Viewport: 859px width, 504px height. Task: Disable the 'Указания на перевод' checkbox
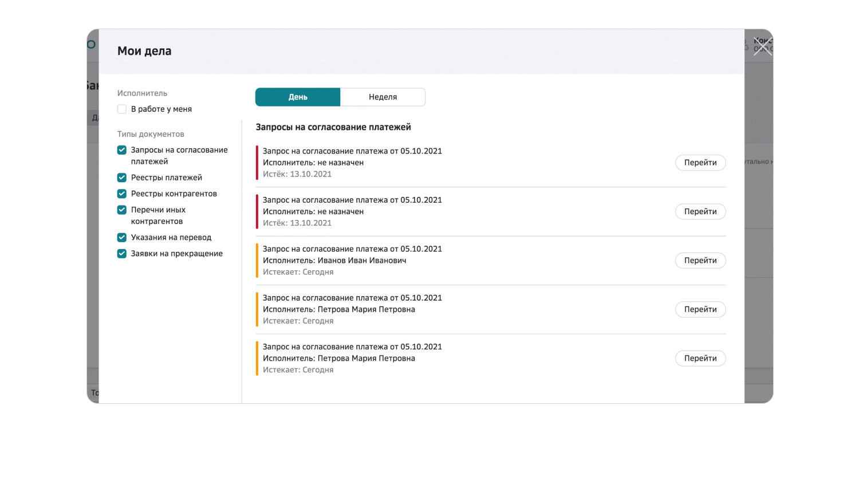(x=122, y=237)
